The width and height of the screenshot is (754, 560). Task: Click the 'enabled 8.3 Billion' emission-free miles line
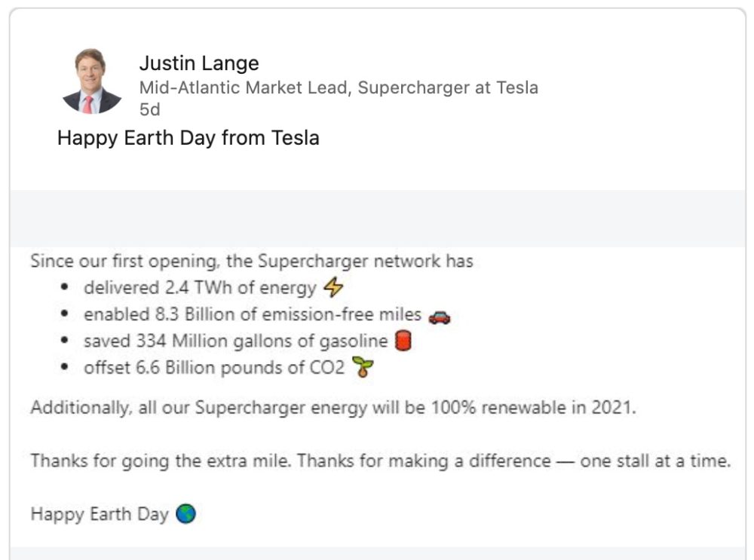(253, 315)
